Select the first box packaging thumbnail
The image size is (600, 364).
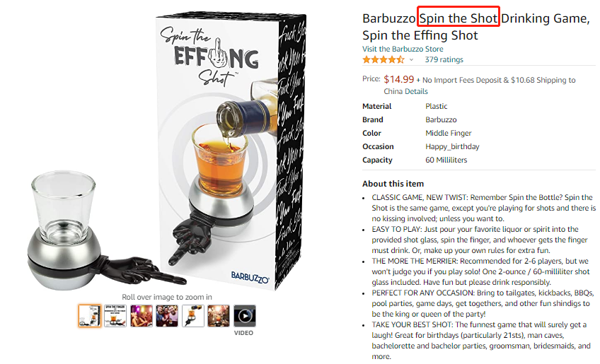[89, 315]
